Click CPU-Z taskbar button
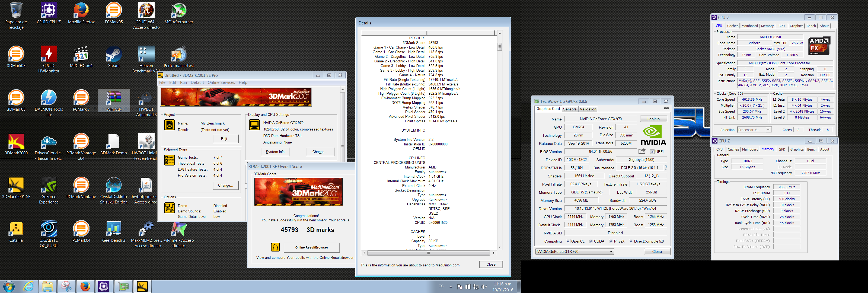Viewport: 868px width, 293px height. click(103, 286)
